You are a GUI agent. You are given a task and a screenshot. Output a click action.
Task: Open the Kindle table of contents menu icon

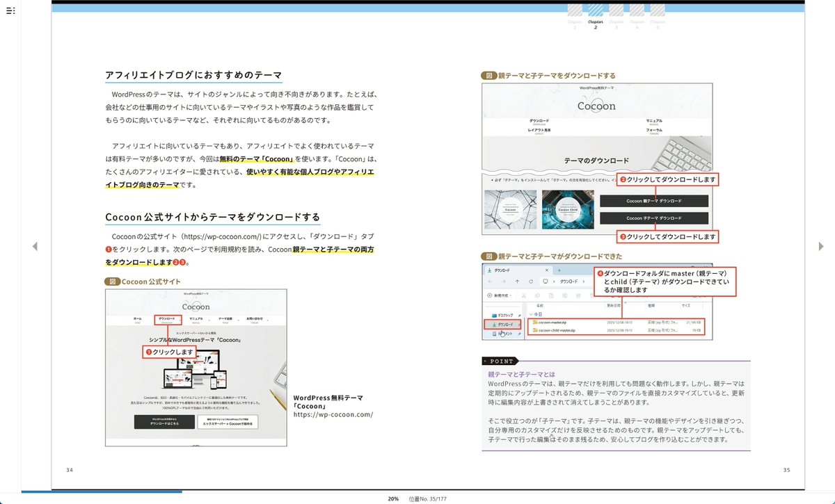10,10
